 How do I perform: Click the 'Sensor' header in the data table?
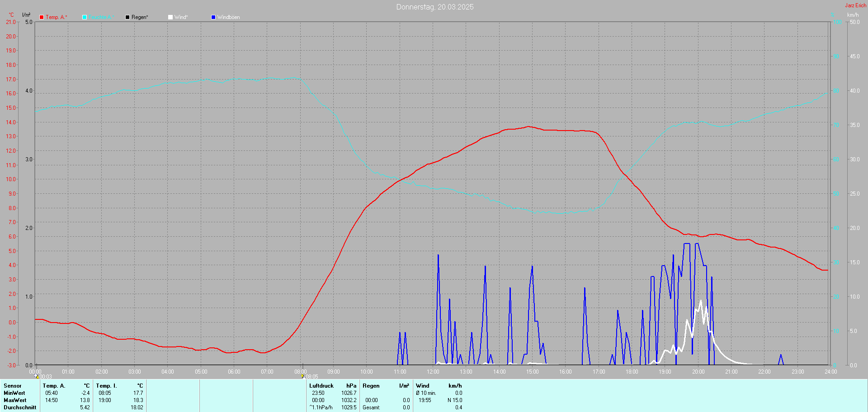pyautogui.click(x=12, y=386)
